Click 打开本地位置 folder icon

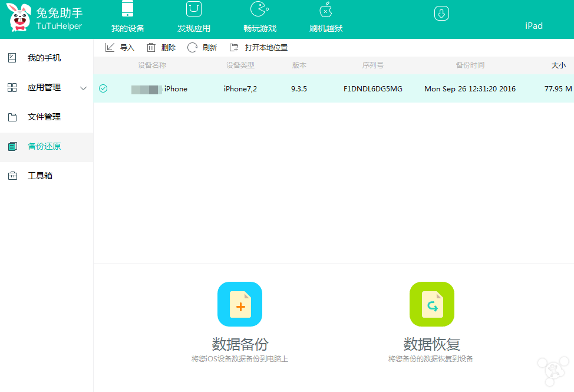[233, 48]
